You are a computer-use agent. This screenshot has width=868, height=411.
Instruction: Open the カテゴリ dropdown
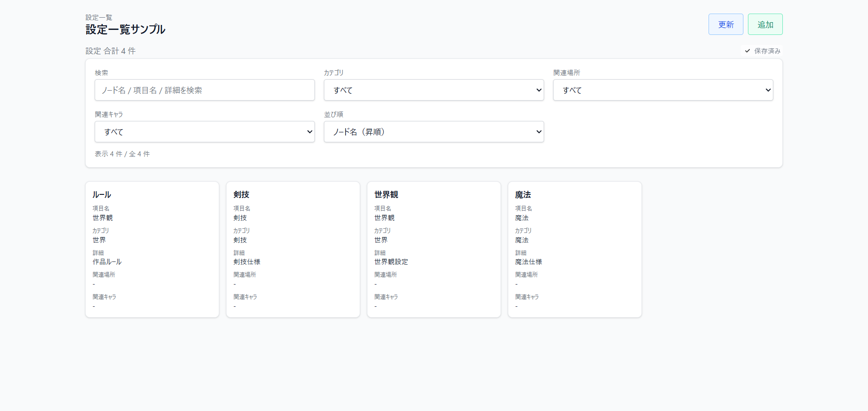(434, 90)
